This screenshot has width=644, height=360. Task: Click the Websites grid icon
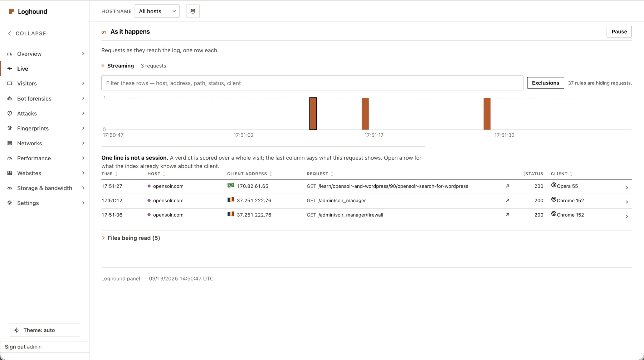10,173
